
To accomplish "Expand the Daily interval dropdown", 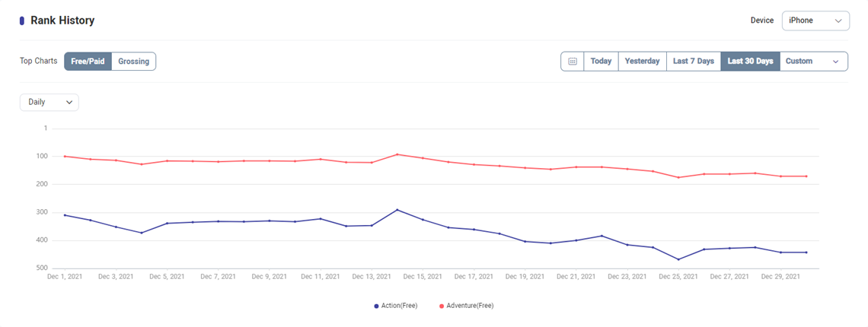I will coord(49,102).
